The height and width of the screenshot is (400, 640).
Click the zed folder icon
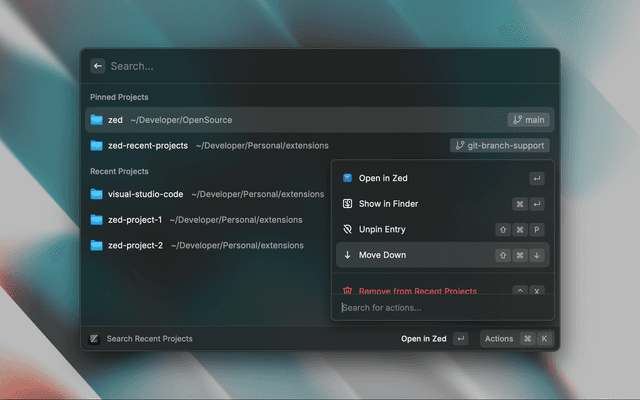pyautogui.click(x=97, y=120)
